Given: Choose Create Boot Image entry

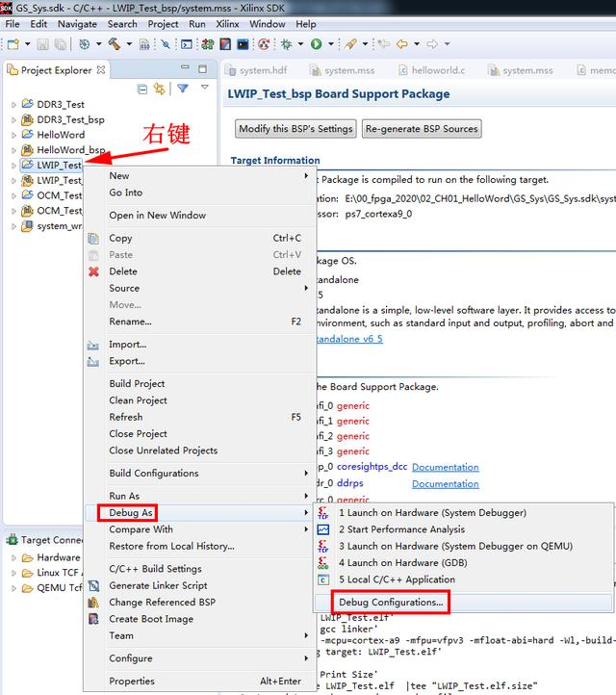Looking at the screenshot, I should point(200,619).
